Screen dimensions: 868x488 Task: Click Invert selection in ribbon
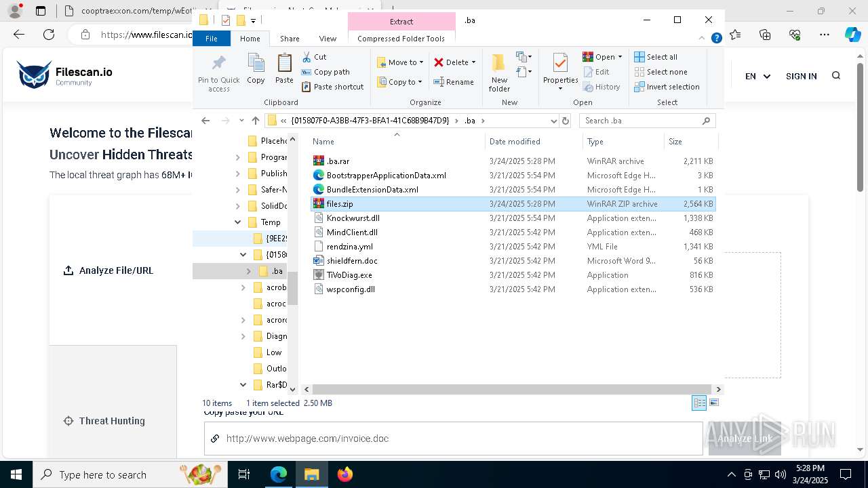667,87
